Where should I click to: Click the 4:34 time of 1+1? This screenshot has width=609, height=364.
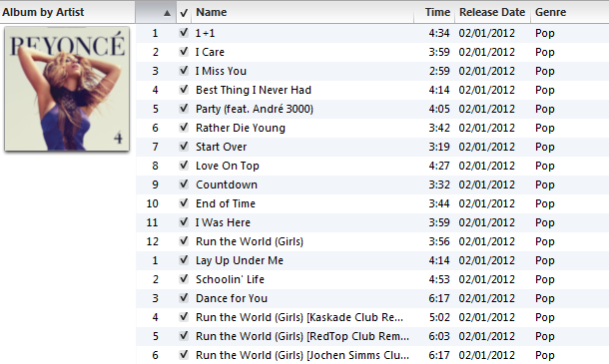click(x=439, y=33)
